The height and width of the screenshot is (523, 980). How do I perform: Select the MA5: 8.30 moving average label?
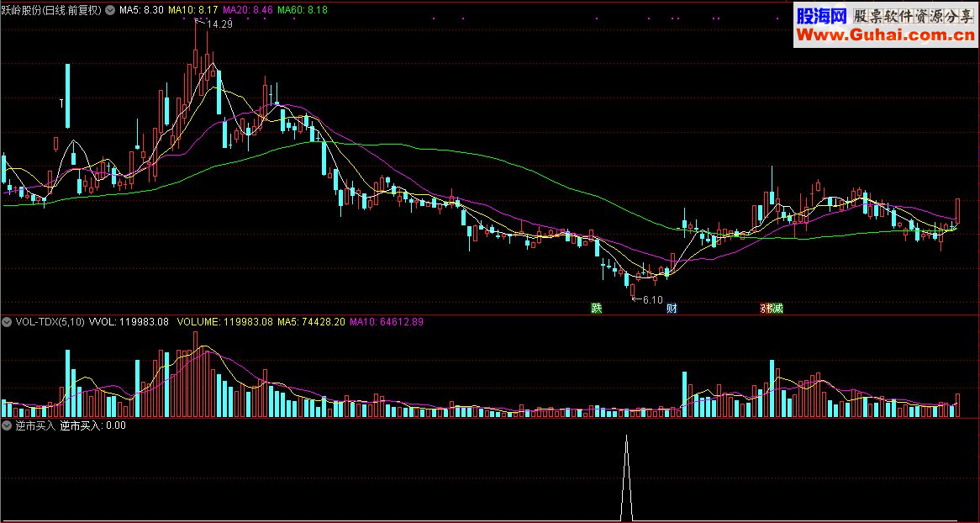[141, 9]
